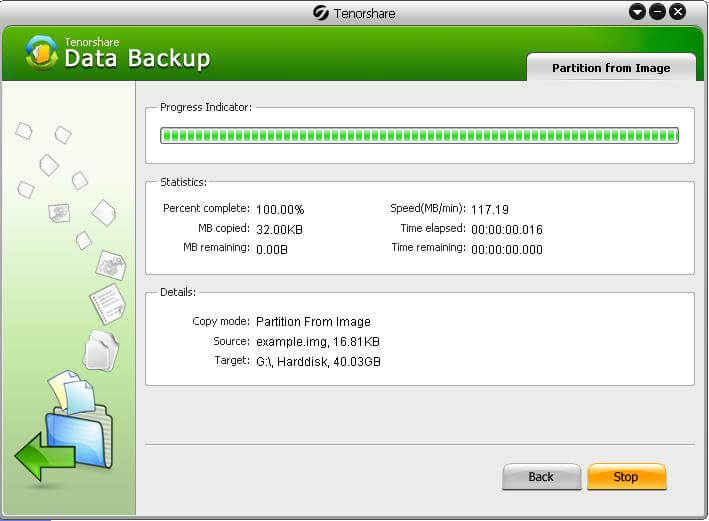Image resolution: width=709 pixels, height=521 pixels.
Task: Click the Source example.img entry
Action: (318, 341)
